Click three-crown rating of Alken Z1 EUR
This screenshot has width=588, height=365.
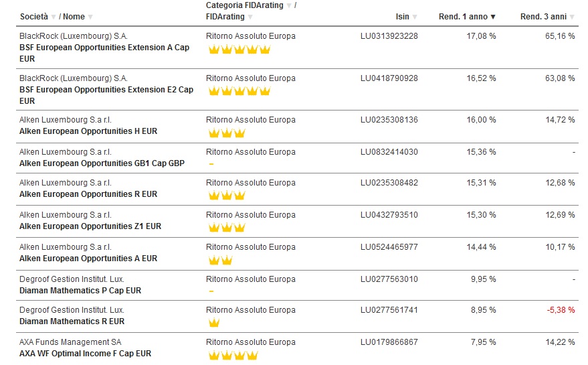tap(227, 228)
